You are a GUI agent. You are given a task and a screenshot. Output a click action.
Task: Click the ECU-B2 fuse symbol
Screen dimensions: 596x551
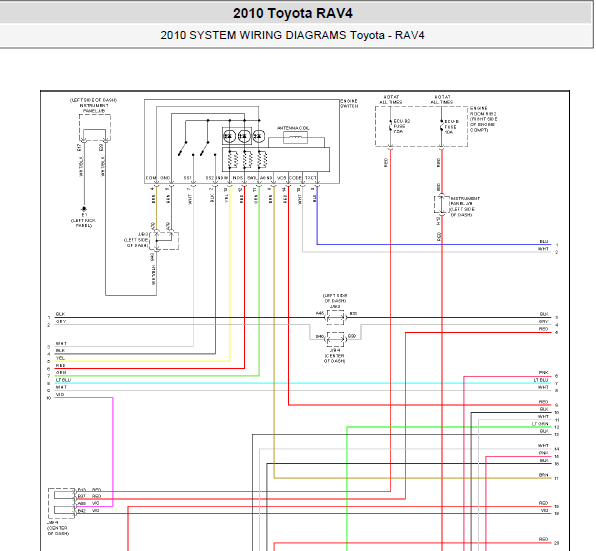(390, 126)
